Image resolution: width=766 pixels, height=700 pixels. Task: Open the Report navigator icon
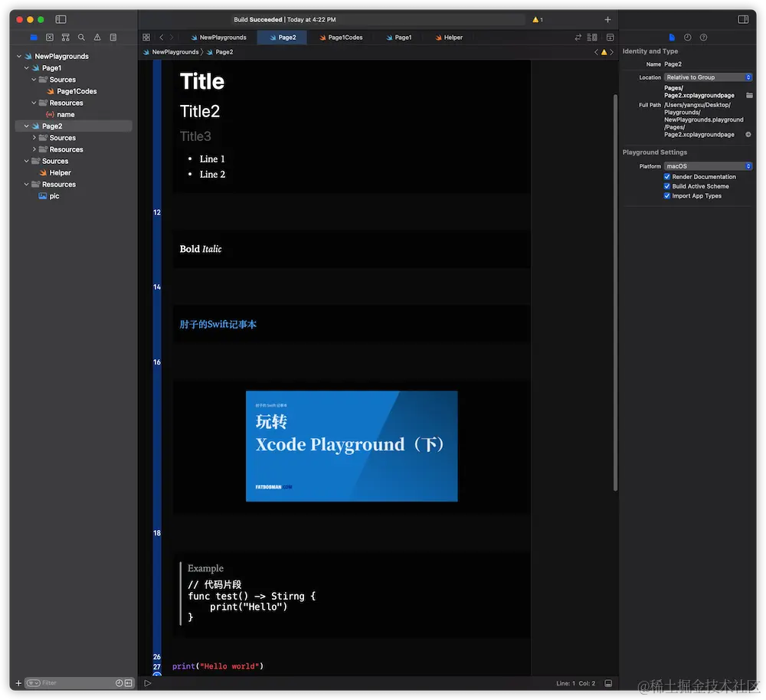113,37
